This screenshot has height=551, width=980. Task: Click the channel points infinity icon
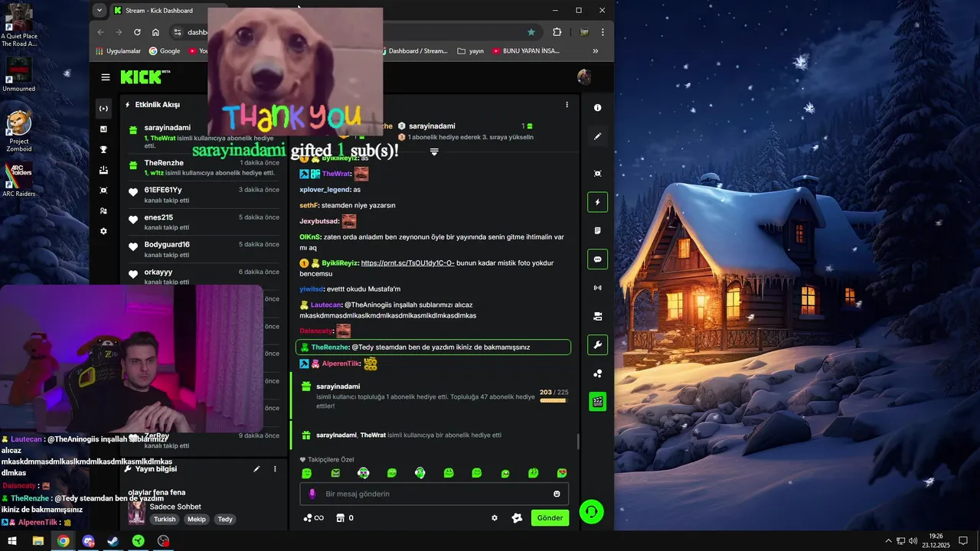pyautogui.click(x=313, y=518)
